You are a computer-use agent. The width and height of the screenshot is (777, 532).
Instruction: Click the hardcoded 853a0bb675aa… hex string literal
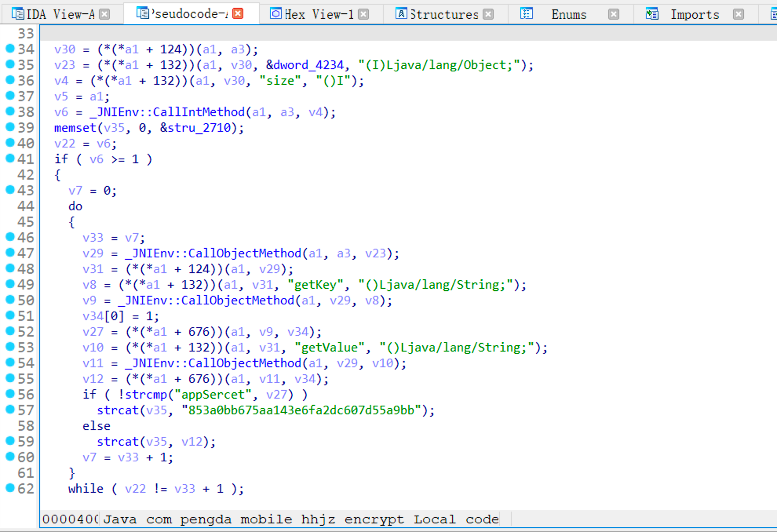pyautogui.click(x=301, y=410)
